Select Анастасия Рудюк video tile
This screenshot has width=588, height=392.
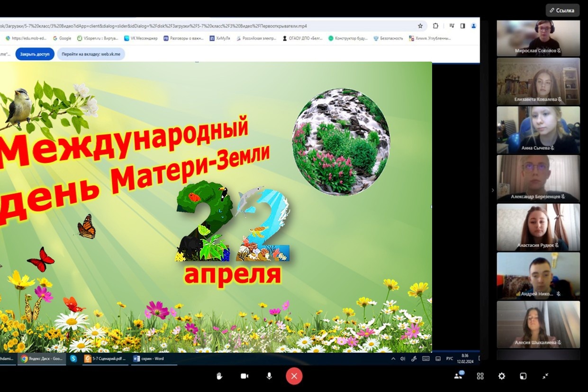pos(538,227)
